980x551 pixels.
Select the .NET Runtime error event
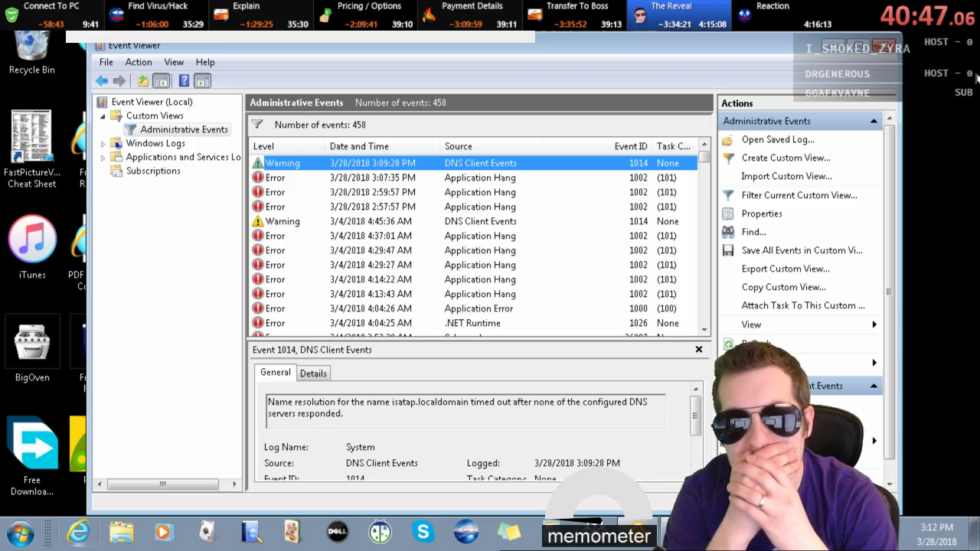pos(474,323)
